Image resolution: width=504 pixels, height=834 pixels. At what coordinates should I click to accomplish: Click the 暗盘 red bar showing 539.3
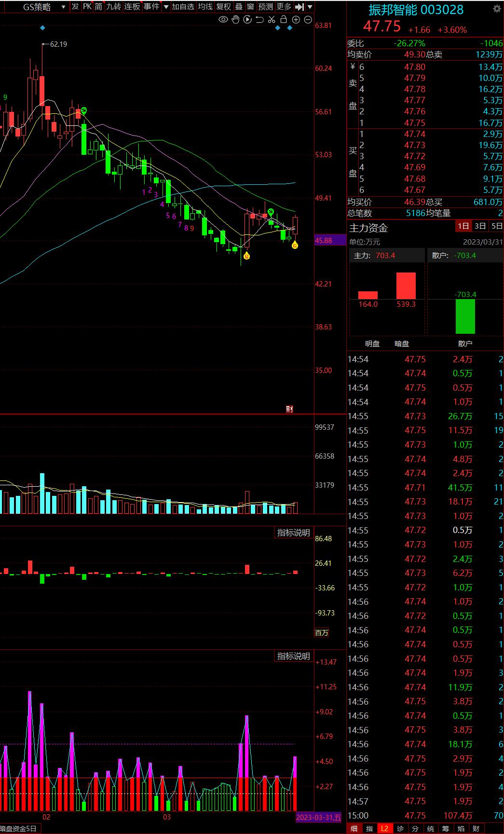coord(406,286)
